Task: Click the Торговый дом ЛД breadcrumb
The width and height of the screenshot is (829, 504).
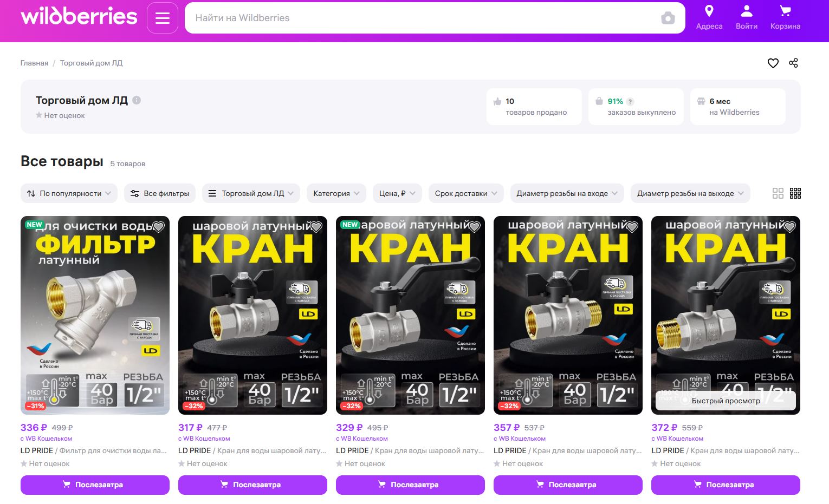Action: coord(91,63)
